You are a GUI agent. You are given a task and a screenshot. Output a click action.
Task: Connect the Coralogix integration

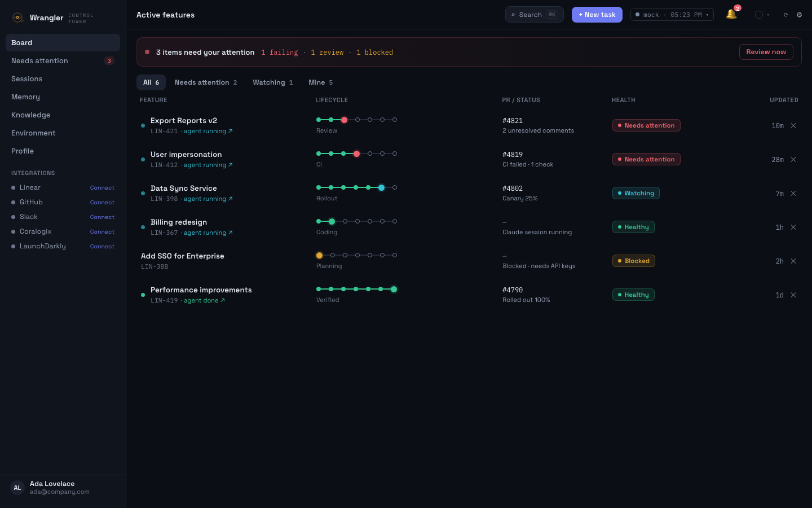(102, 231)
